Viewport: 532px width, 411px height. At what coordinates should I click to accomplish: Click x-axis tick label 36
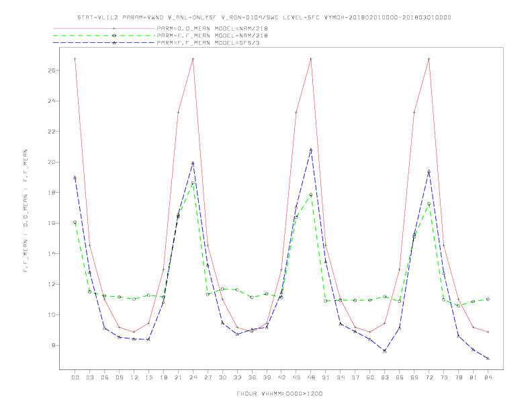[x=252, y=377]
